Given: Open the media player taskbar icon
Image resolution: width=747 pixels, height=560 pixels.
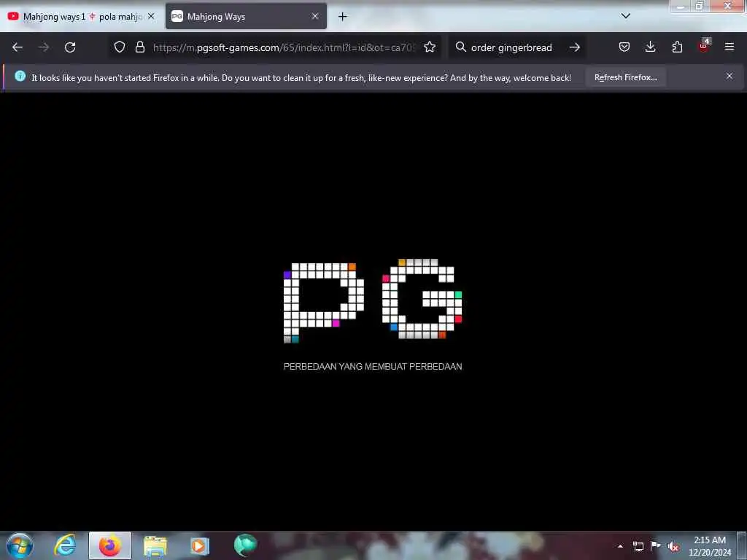Looking at the screenshot, I should coord(199,546).
